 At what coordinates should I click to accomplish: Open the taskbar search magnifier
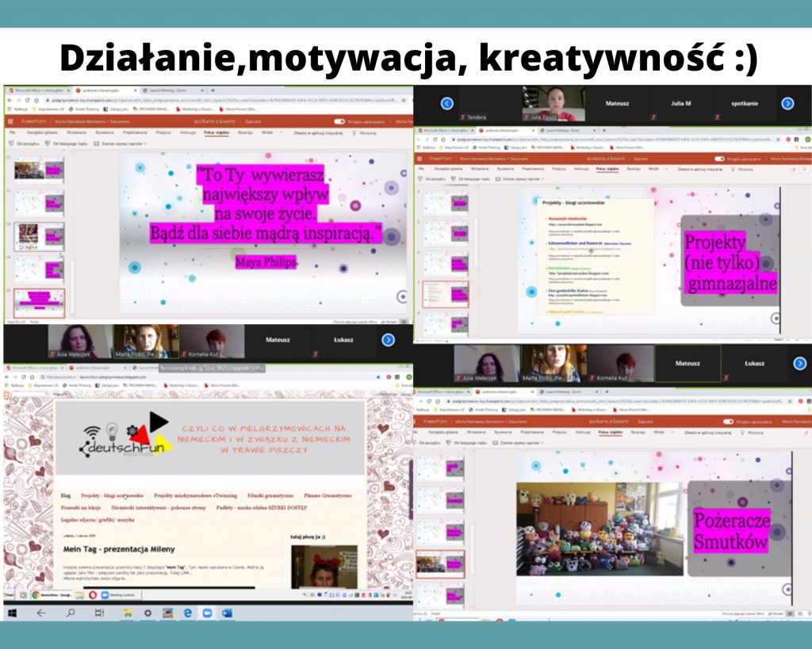(x=70, y=613)
